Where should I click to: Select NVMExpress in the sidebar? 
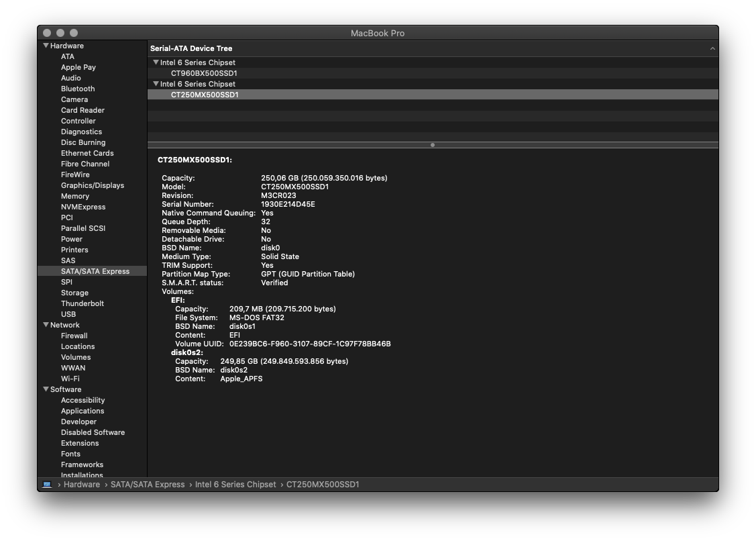pos(83,207)
